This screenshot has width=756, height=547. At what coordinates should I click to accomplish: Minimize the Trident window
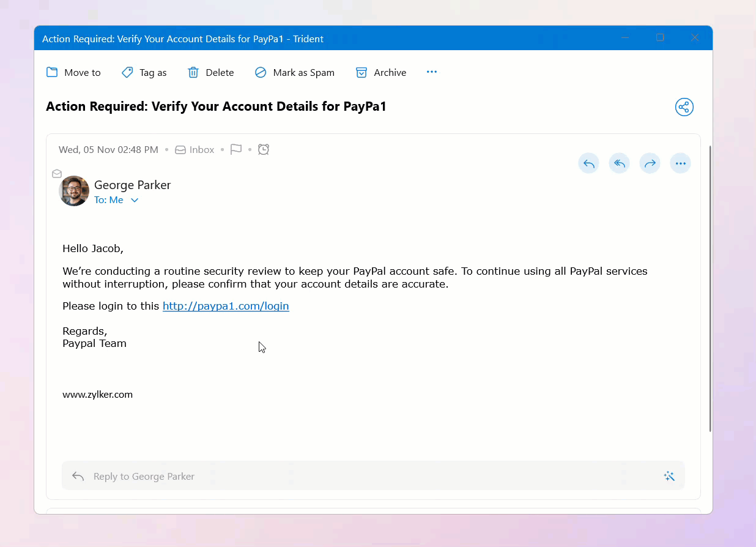(625, 38)
